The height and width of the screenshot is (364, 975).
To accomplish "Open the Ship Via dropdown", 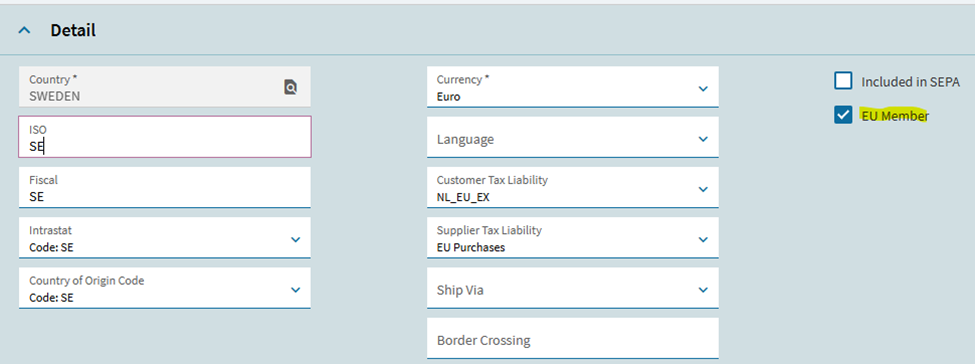I will [x=573, y=288].
